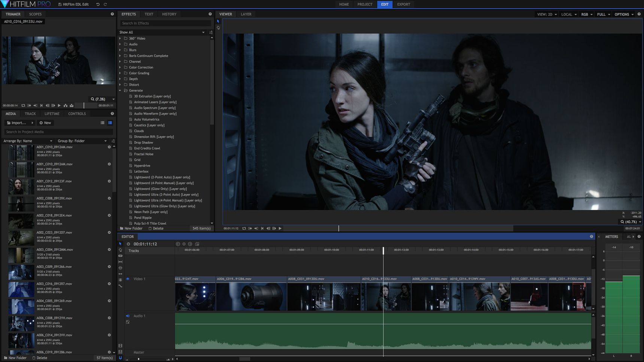Screen dimensions: 644x362
Task: Click the Redo arrow icon
Action: (x=105, y=4)
